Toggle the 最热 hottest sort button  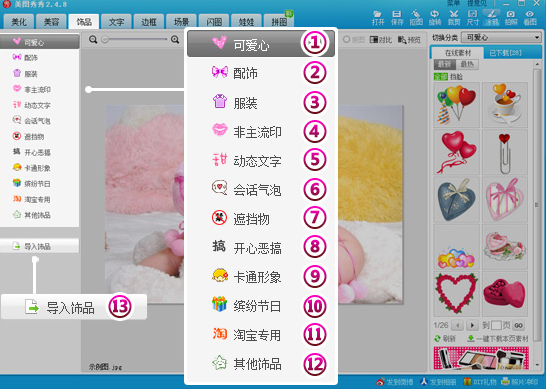[467, 64]
